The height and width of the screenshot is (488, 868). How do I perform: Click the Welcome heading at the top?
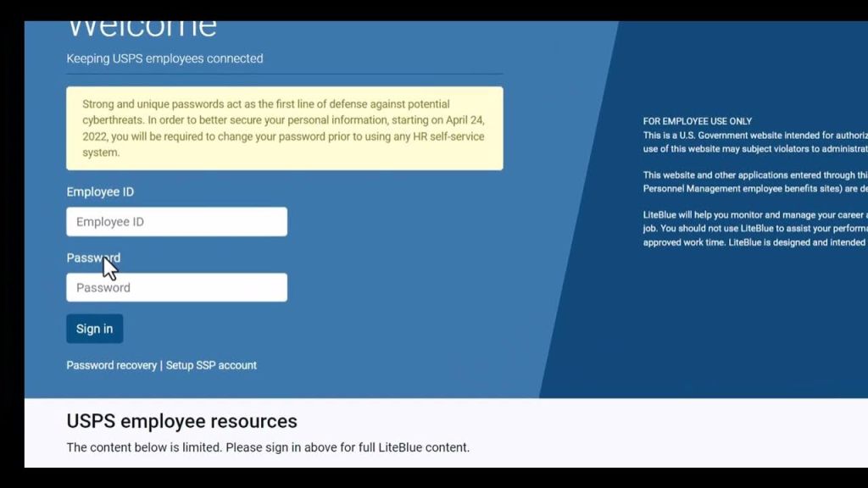point(142,29)
